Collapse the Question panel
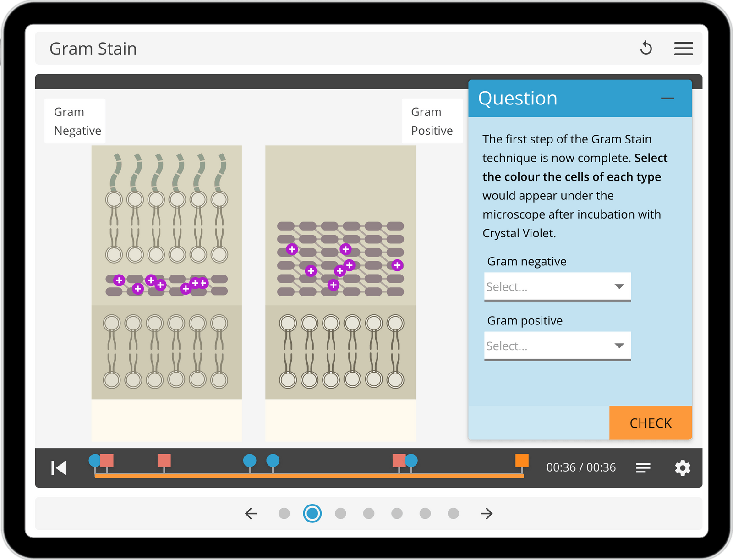The image size is (733, 560). pyautogui.click(x=668, y=98)
